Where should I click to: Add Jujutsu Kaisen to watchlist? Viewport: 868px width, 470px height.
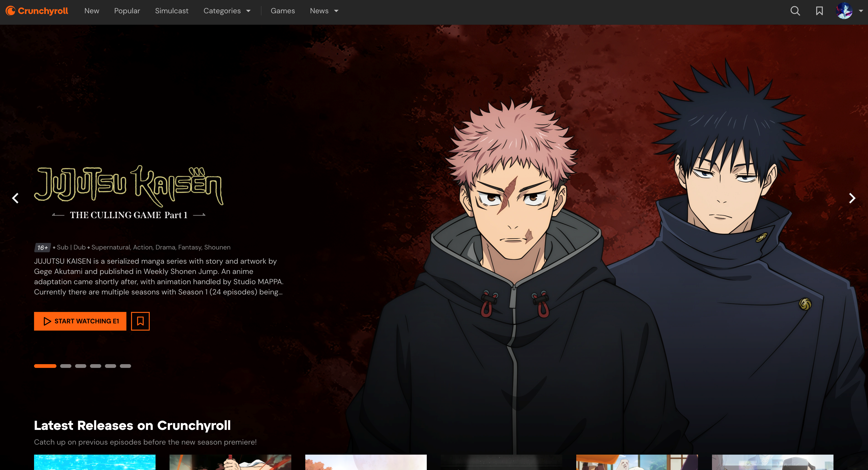(x=140, y=321)
